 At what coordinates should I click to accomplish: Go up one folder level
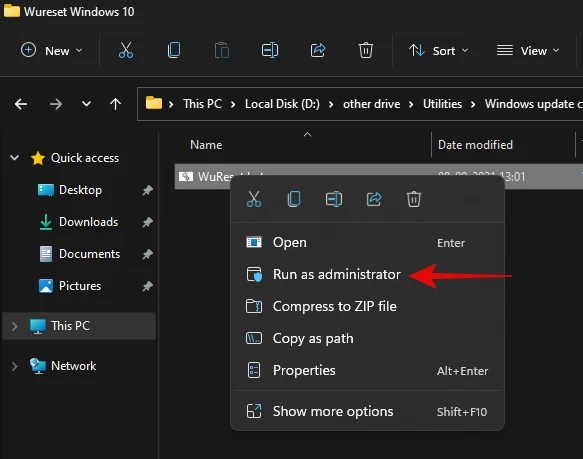coord(115,104)
